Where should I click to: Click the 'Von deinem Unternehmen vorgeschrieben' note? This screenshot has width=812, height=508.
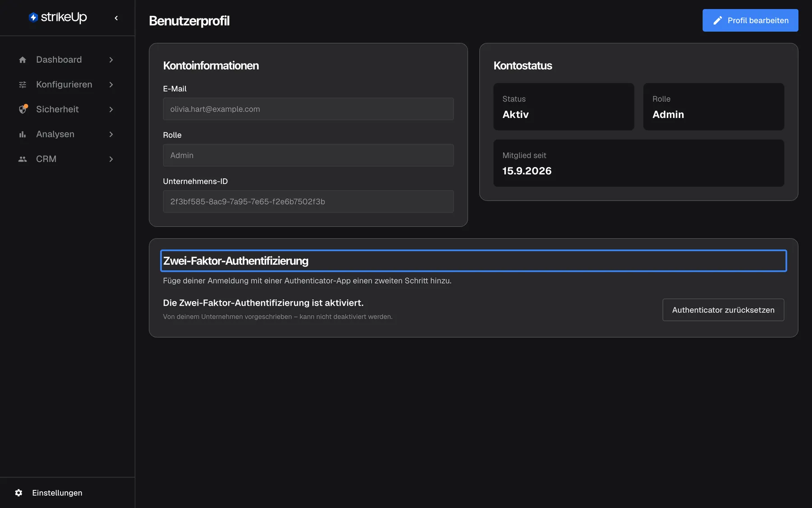(x=277, y=317)
